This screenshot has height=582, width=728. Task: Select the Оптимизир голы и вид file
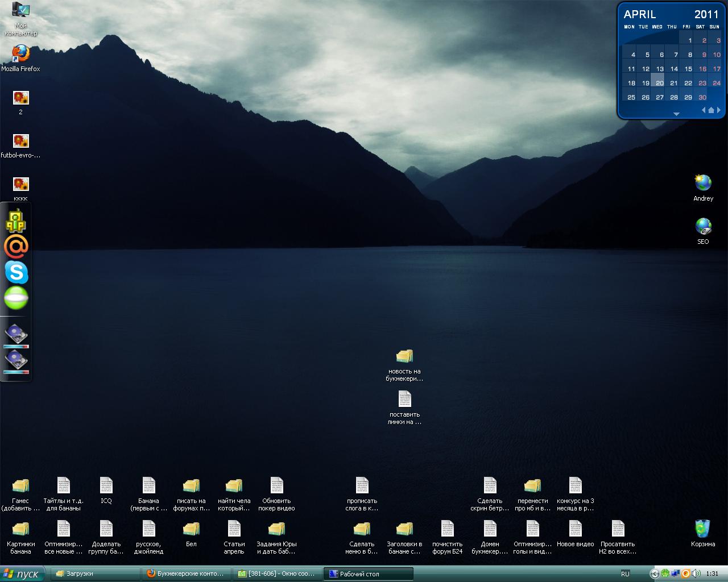533,529
